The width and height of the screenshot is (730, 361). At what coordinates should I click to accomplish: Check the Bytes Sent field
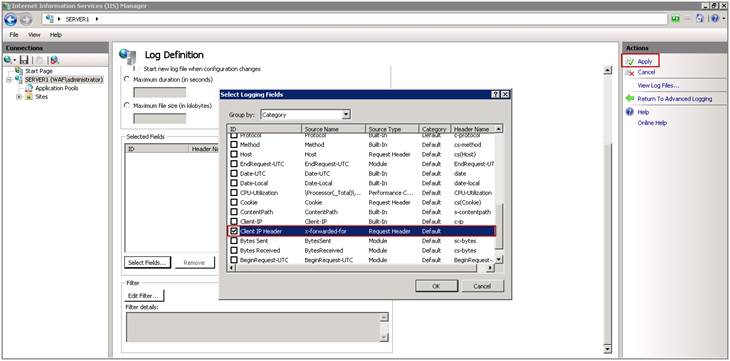pyautogui.click(x=234, y=241)
